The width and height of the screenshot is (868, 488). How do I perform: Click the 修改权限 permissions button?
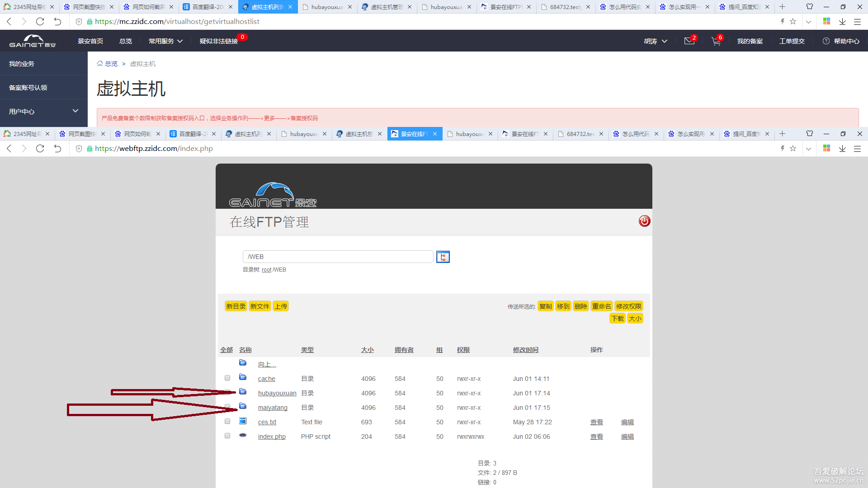coord(628,306)
